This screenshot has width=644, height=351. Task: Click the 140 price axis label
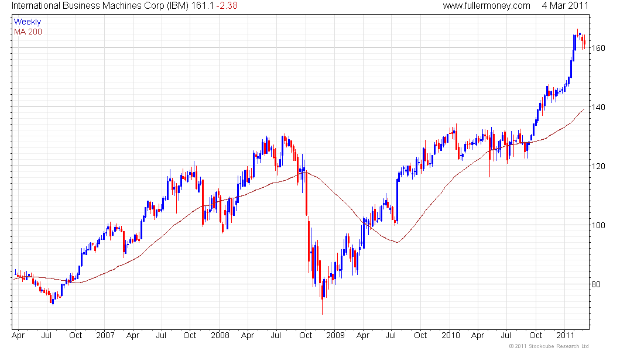[598, 107]
